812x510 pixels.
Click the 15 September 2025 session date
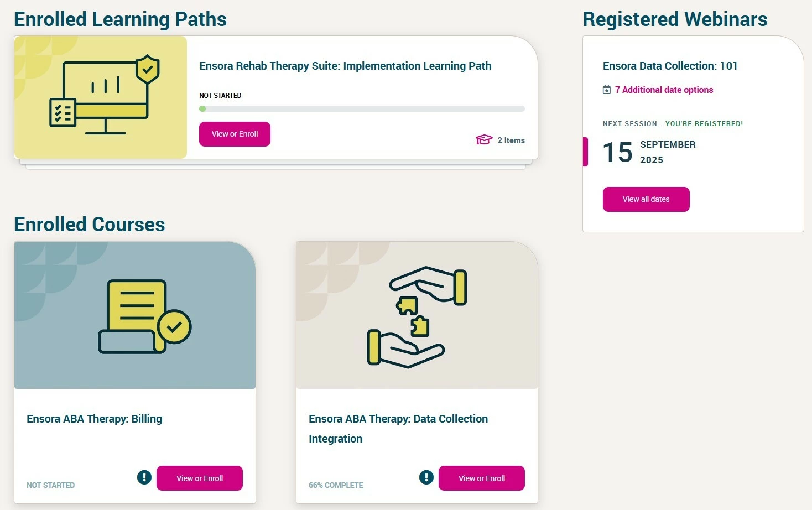click(x=649, y=152)
